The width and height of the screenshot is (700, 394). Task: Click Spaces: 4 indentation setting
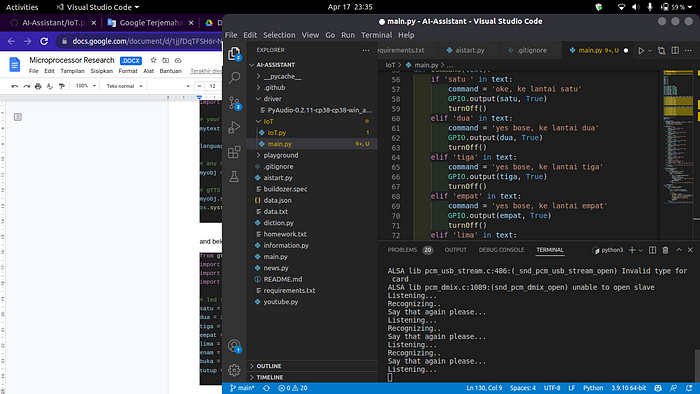pos(523,388)
